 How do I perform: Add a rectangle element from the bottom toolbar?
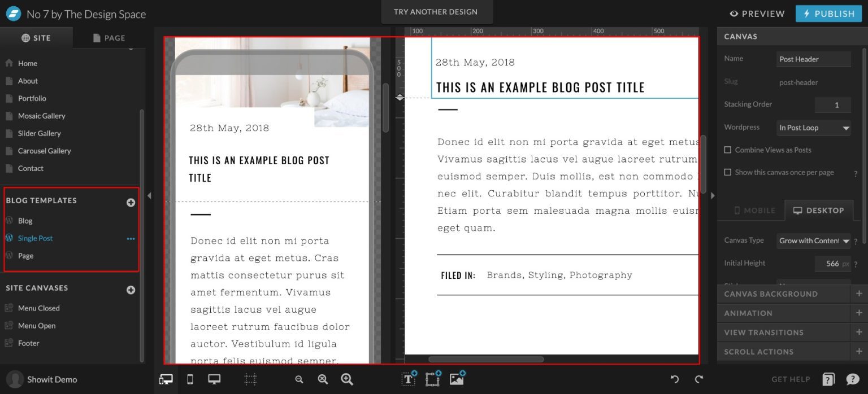(x=432, y=379)
